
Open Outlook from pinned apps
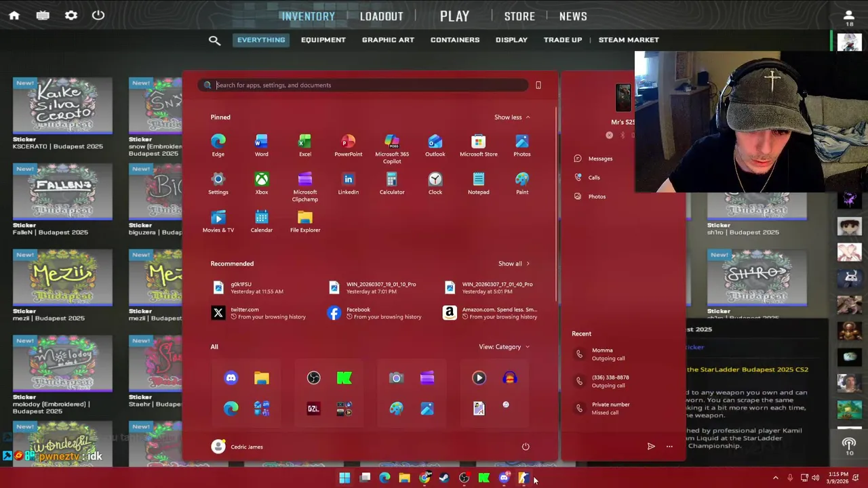(x=435, y=145)
